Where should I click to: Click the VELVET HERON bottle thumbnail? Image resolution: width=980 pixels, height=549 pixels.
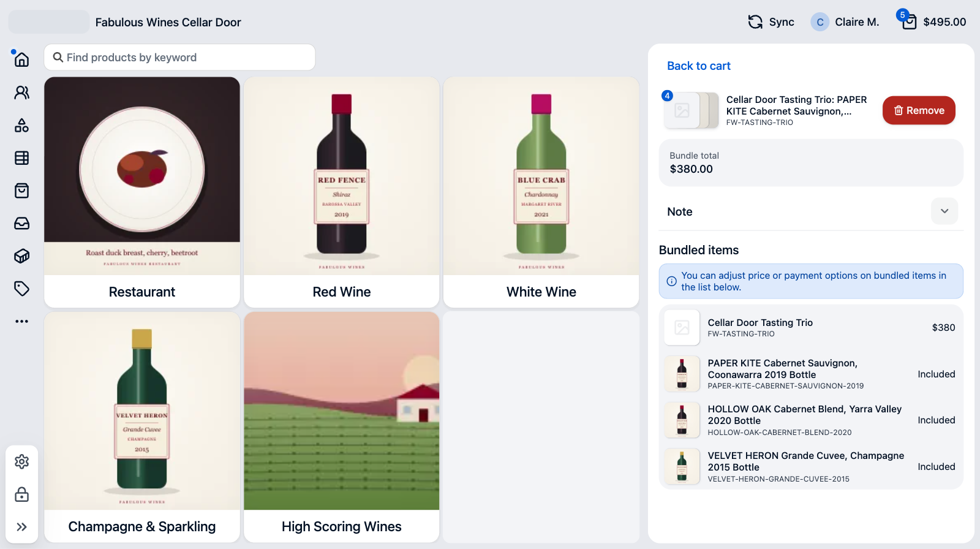click(x=682, y=467)
